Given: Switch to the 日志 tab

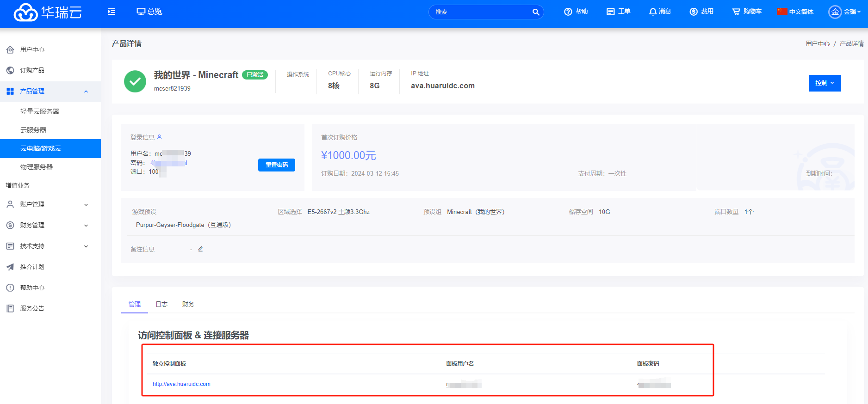Looking at the screenshot, I should (161, 304).
